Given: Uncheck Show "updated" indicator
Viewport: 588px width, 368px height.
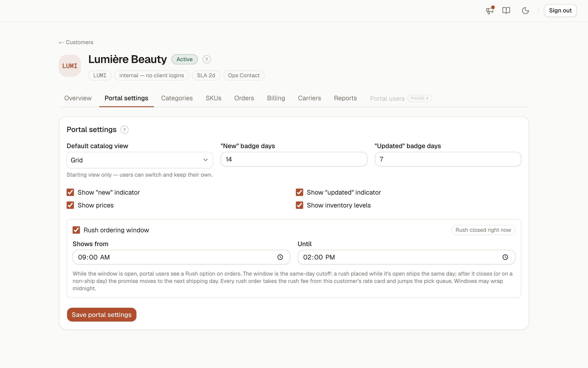Looking at the screenshot, I should point(299,192).
